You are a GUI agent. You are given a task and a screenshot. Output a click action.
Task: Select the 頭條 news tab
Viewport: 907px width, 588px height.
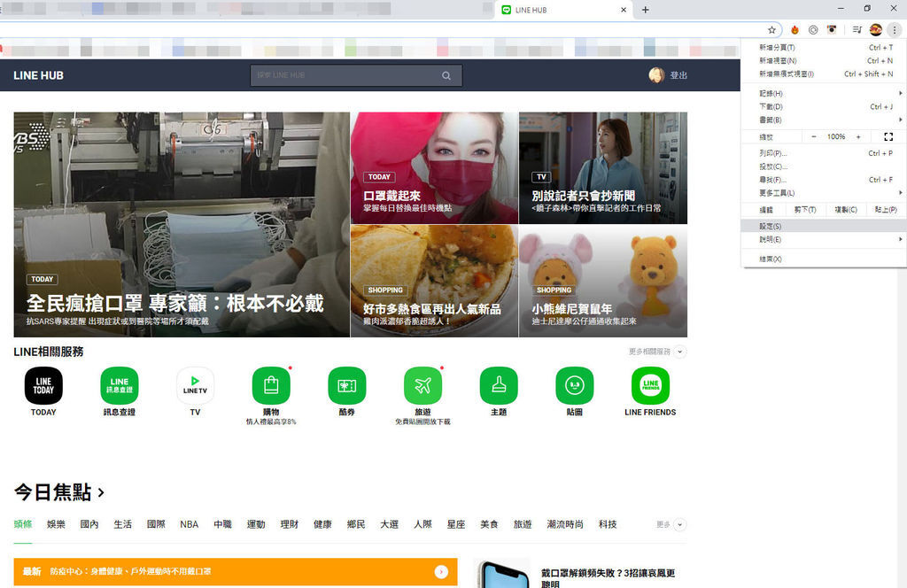click(x=23, y=524)
